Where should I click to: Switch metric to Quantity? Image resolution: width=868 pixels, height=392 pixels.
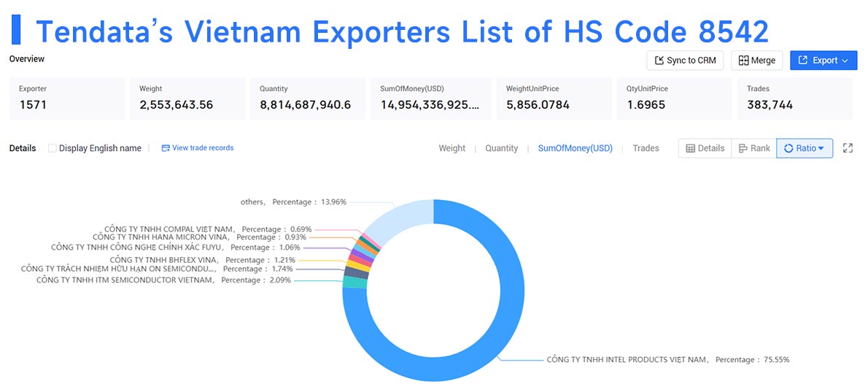tap(502, 148)
